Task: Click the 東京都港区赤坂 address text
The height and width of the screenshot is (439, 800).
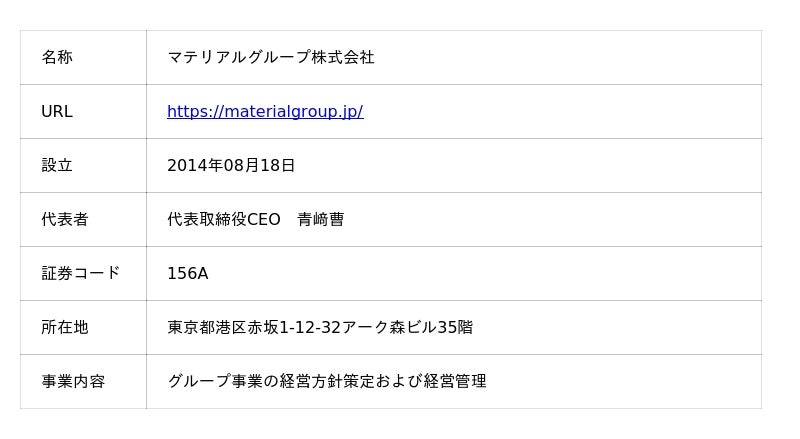Action: coord(222,328)
